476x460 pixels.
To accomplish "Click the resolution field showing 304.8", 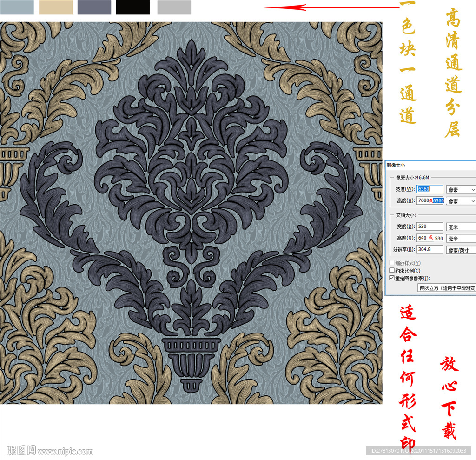I will [x=430, y=249].
